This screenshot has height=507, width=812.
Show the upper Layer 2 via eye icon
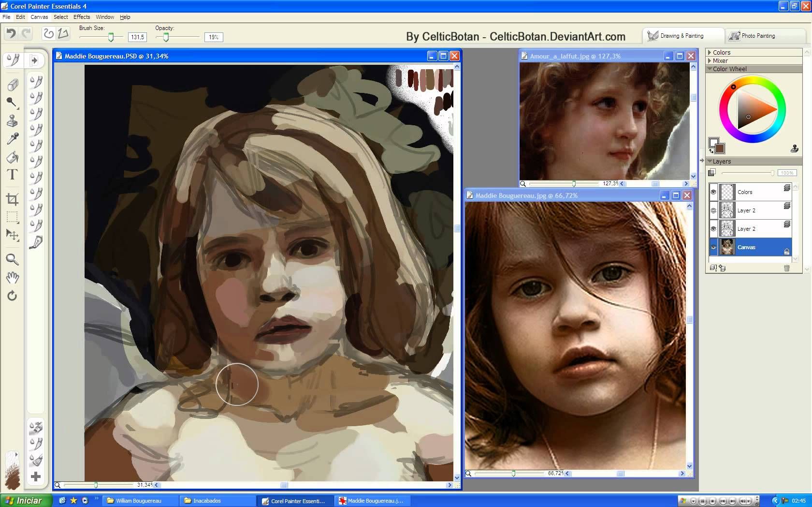(713, 210)
